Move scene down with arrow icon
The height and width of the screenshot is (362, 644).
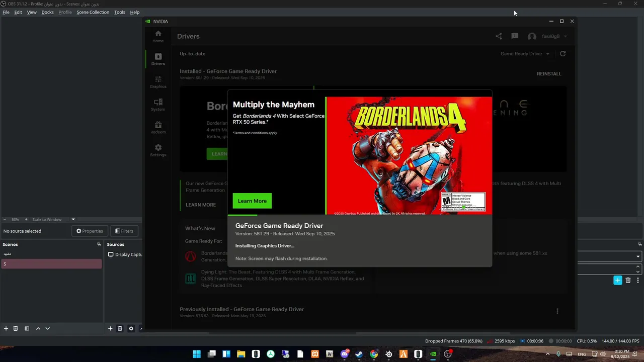click(47, 328)
